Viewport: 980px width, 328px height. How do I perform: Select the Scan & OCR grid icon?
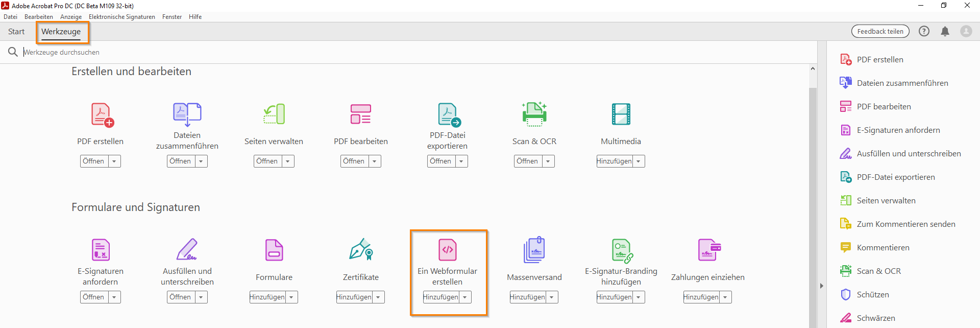534,114
